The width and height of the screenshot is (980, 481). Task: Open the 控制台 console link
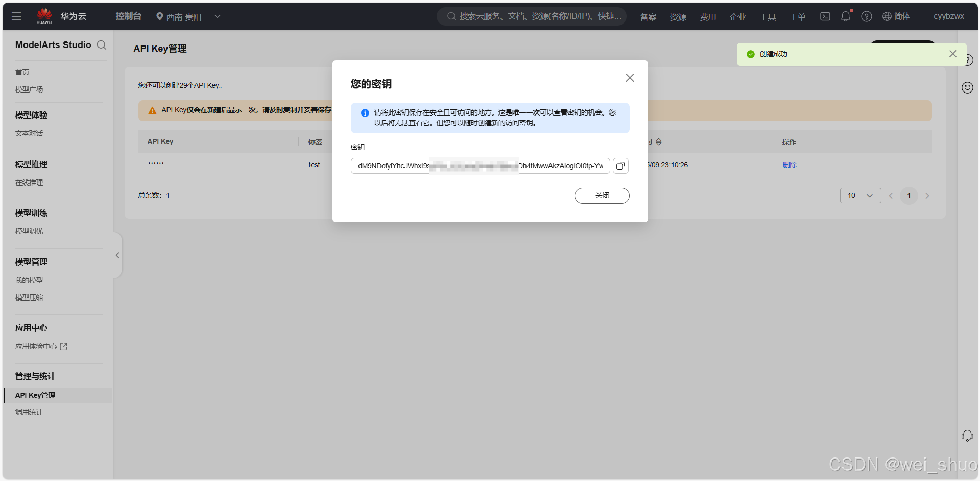128,16
